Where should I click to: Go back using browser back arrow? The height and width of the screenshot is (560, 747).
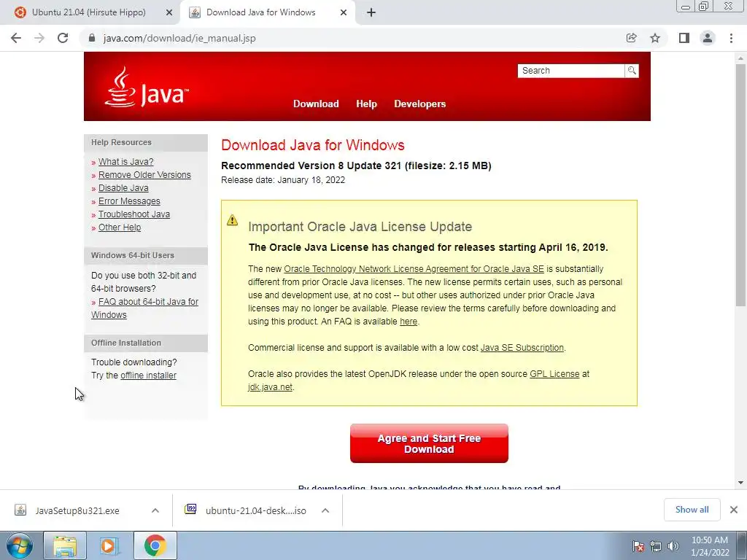click(x=16, y=38)
